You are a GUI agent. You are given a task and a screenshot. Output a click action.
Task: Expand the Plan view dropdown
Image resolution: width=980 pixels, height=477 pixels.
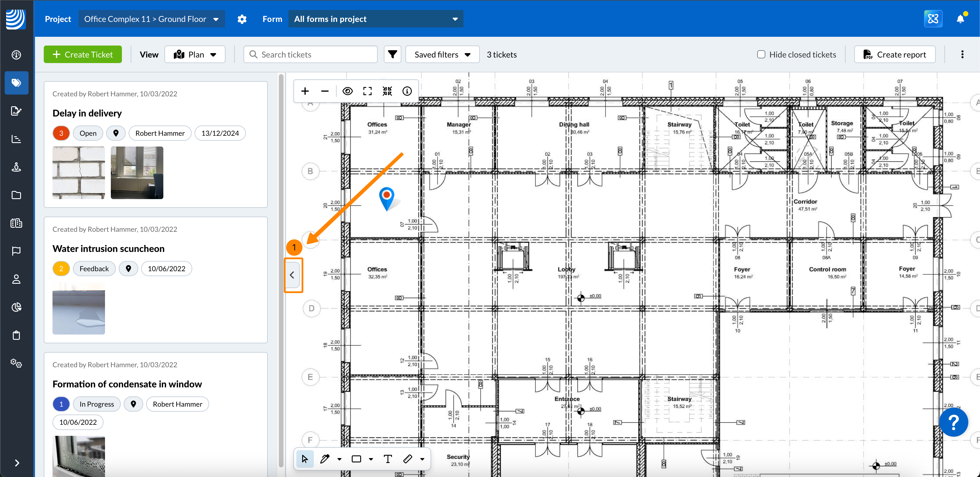[195, 54]
